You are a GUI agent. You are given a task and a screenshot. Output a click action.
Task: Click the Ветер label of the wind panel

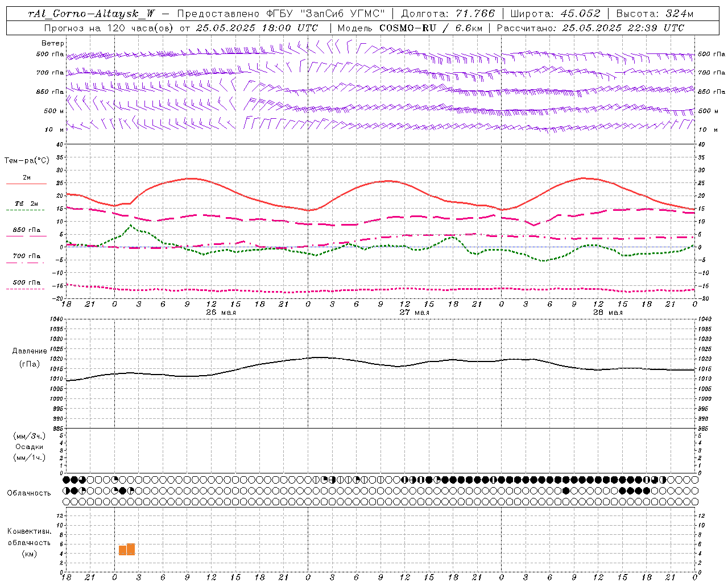pyautogui.click(x=53, y=43)
